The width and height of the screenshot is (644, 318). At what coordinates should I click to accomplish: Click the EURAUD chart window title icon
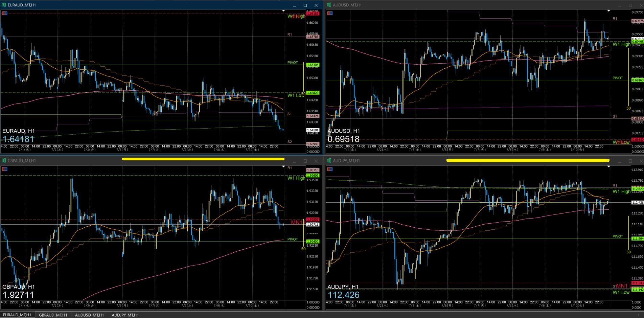[4, 5]
